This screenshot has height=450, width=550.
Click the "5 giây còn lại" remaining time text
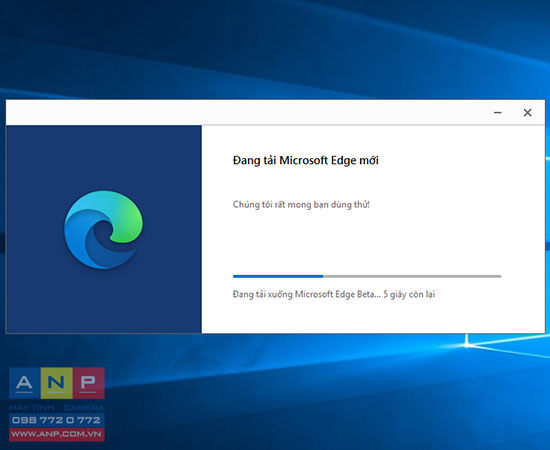pos(409,294)
